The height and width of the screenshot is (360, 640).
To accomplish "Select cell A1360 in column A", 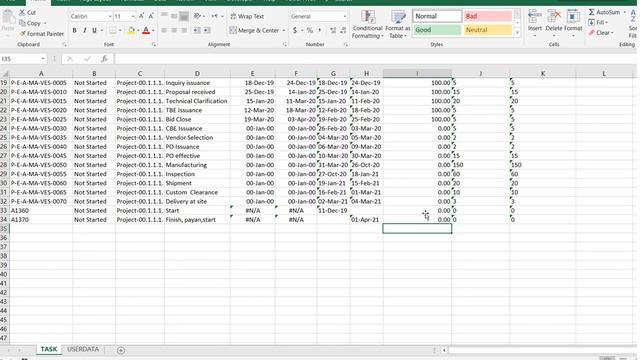I will point(41,211).
